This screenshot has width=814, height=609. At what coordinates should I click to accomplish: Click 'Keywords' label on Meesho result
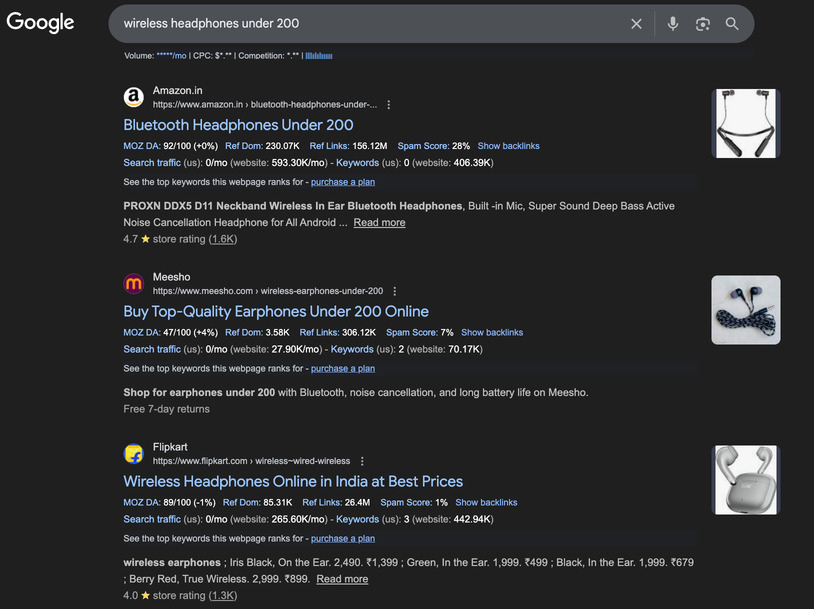[352, 349]
